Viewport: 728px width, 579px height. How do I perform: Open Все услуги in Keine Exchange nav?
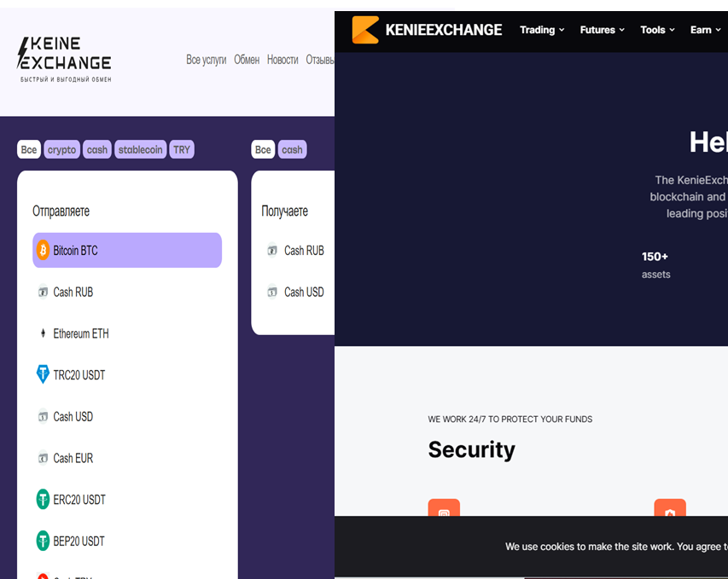(207, 60)
